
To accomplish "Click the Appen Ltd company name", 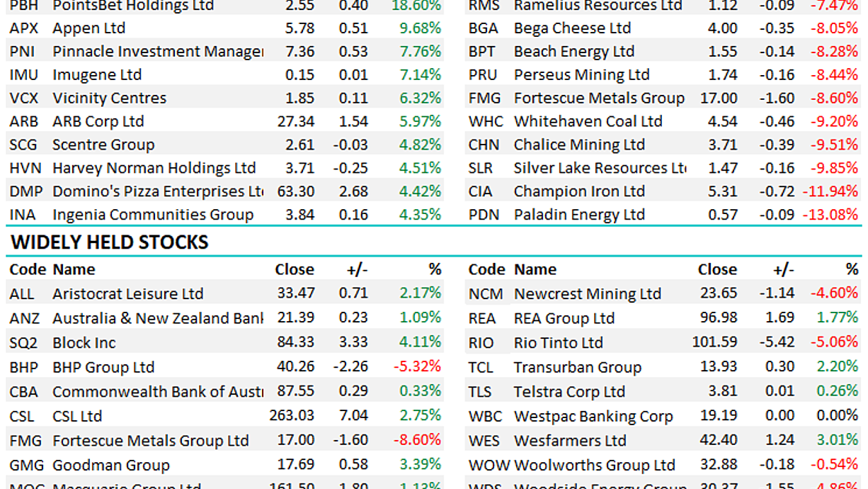I will [88, 29].
